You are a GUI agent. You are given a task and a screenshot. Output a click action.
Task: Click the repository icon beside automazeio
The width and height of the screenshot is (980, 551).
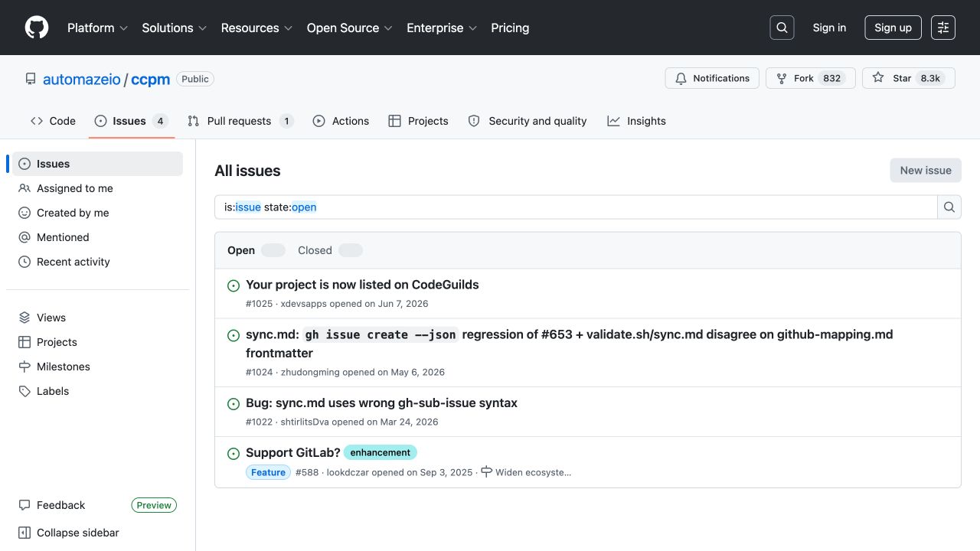click(x=31, y=79)
